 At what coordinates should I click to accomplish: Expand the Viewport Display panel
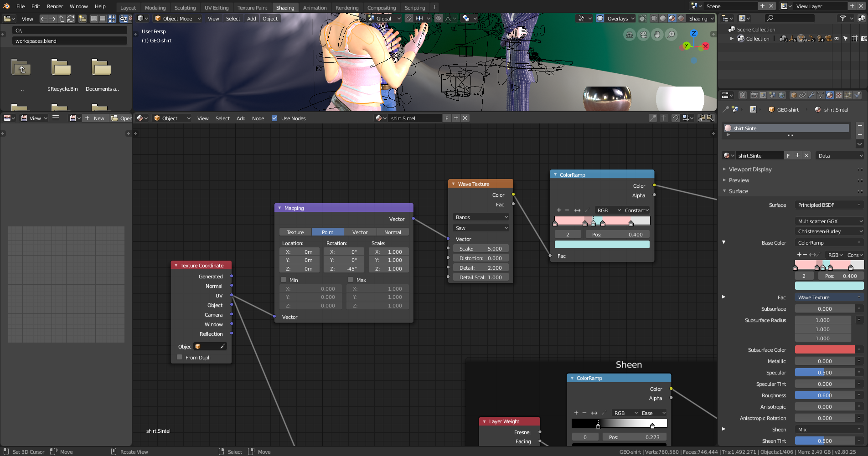pos(749,169)
